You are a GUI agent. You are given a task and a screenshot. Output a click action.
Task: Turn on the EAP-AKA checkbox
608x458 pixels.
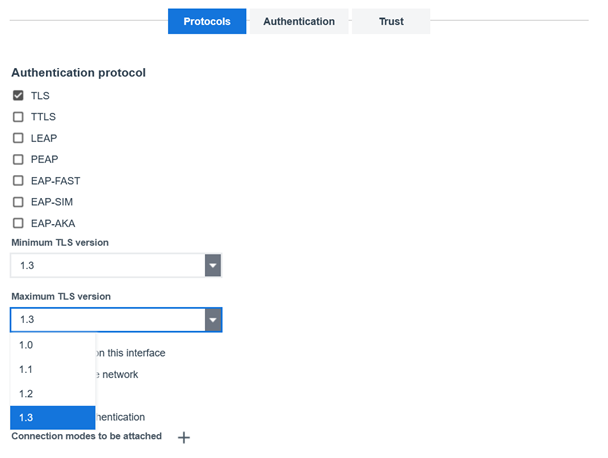click(x=18, y=223)
